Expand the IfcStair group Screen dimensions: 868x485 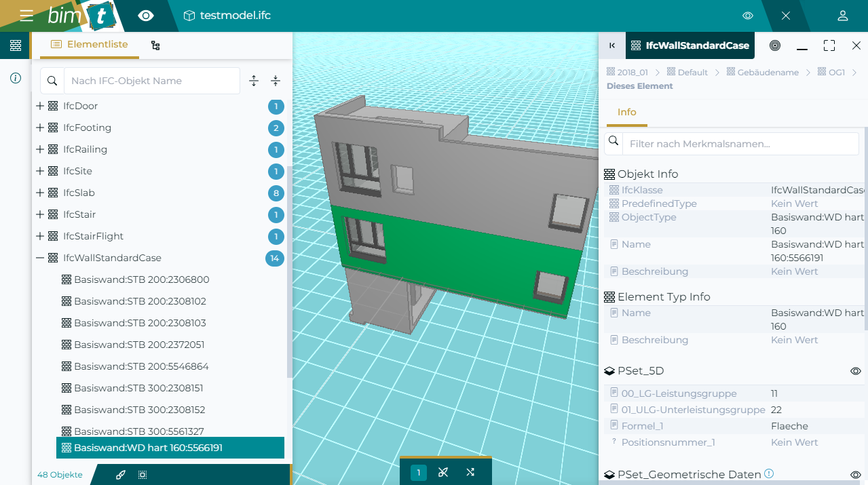(40, 214)
